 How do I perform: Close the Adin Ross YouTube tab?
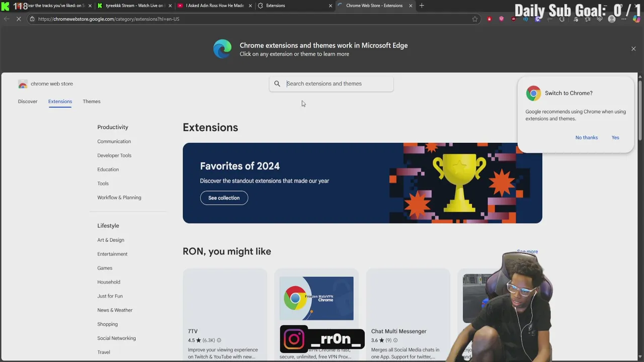250,6
